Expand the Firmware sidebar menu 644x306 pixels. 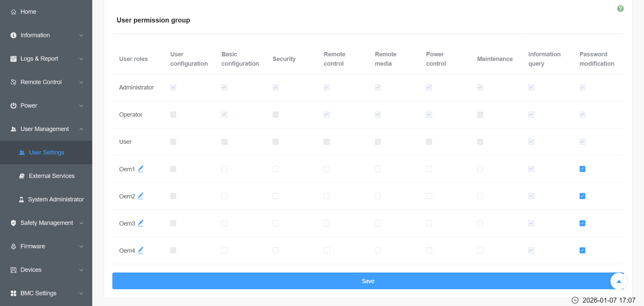pyautogui.click(x=33, y=246)
